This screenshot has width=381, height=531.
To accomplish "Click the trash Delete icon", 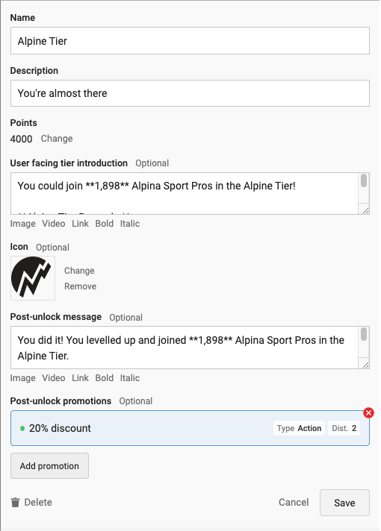I will click(x=15, y=502).
